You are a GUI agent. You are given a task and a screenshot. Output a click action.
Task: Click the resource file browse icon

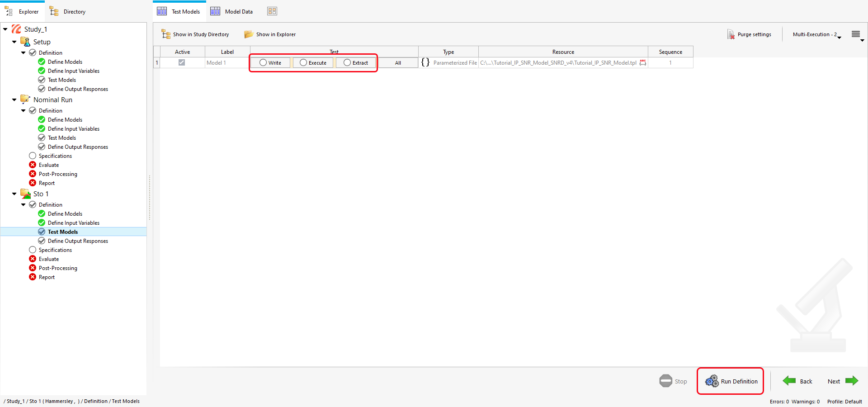click(642, 63)
